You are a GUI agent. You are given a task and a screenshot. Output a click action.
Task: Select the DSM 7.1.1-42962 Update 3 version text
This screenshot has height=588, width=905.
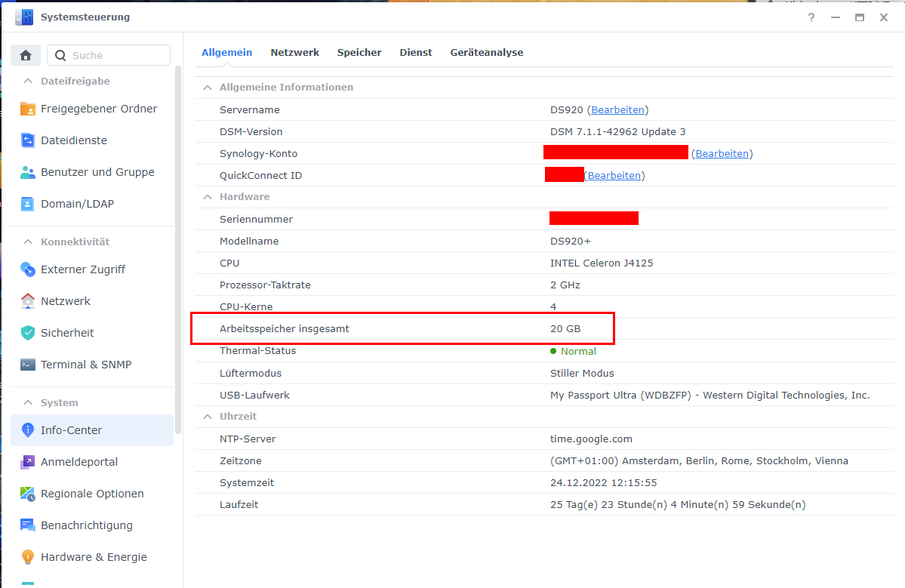click(617, 131)
